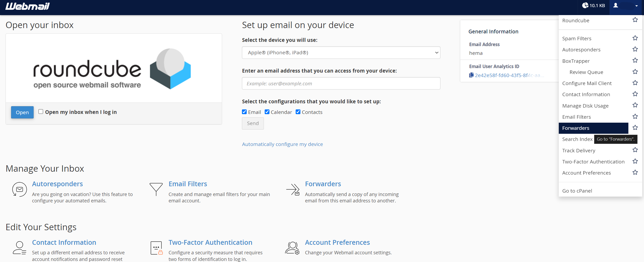Copy the Email User Analytics ID icon
The image size is (644, 262).
(x=471, y=75)
